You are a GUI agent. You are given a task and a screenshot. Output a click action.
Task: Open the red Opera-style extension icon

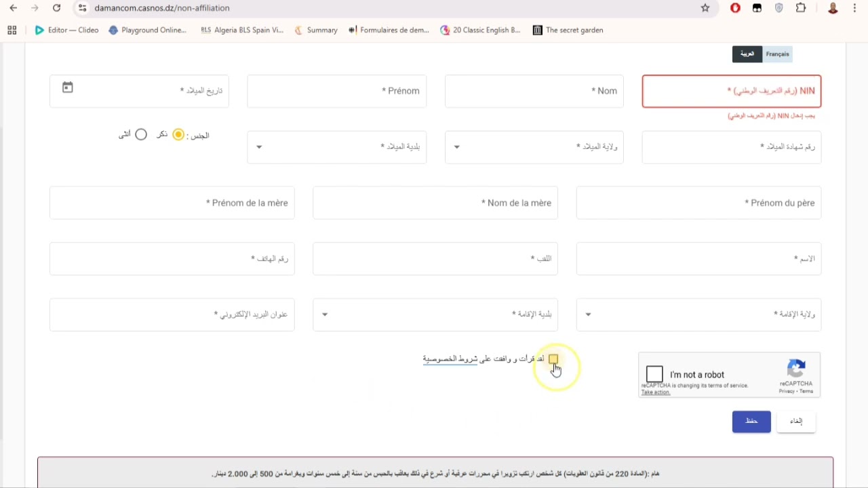tap(735, 8)
